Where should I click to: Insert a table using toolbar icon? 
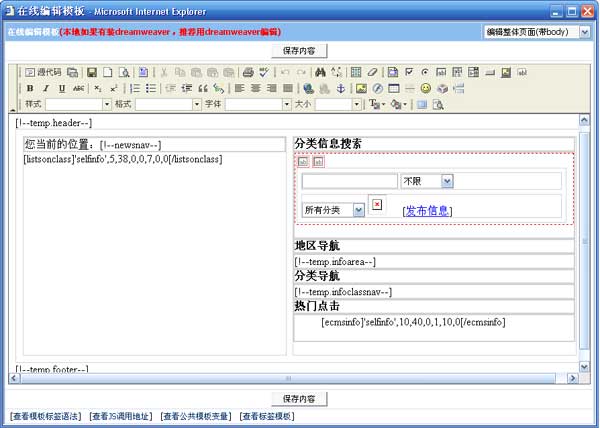coord(356,73)
